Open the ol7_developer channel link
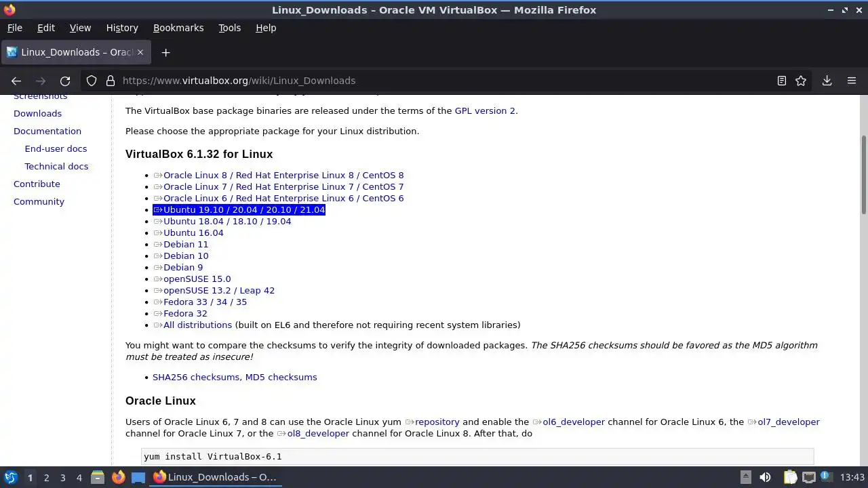The width and height of the screenshot is (868, 488). (783, 422)
